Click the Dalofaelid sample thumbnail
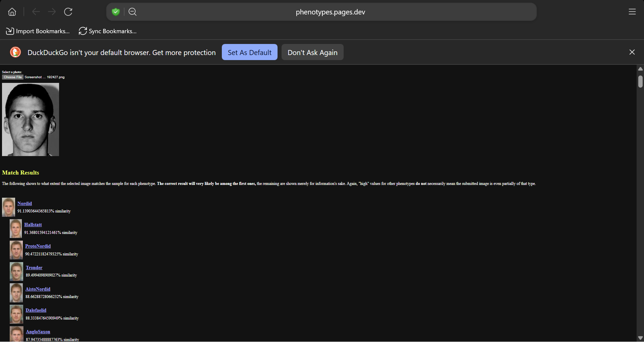The height and width of the screenshot is (342, 644). tap(16, 314)
